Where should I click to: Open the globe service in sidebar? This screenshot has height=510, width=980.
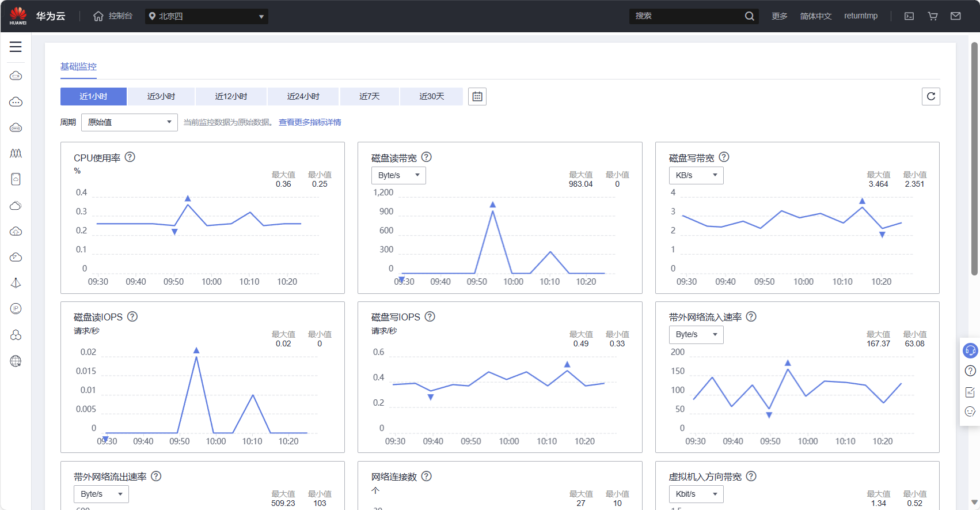click(x=16, y=361)
